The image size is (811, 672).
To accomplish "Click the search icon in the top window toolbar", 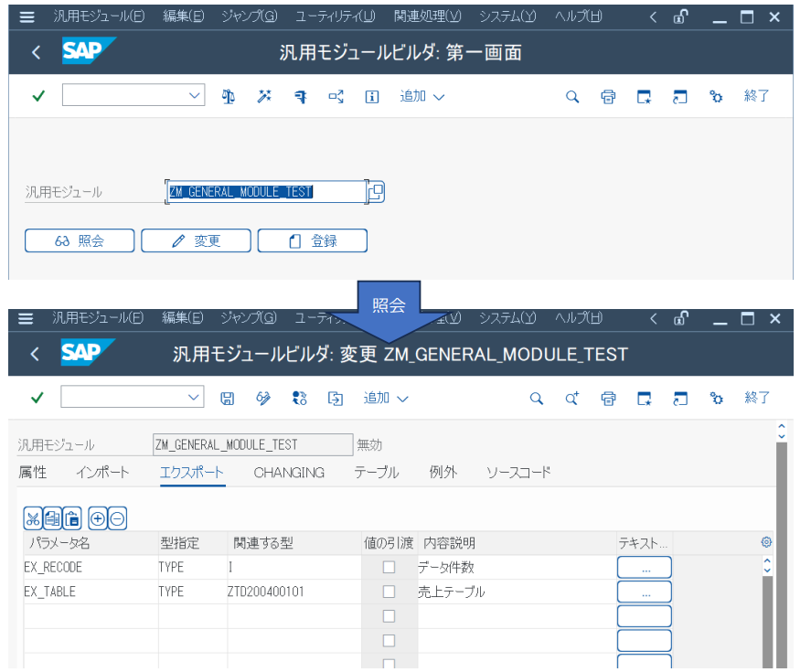I will (x=572, y=97).
